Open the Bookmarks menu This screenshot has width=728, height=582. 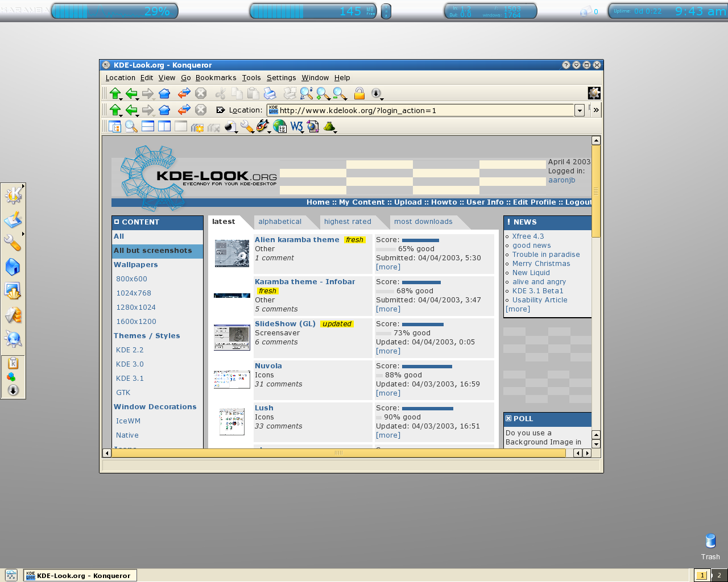pyautogui.click(x=216, y=78)
